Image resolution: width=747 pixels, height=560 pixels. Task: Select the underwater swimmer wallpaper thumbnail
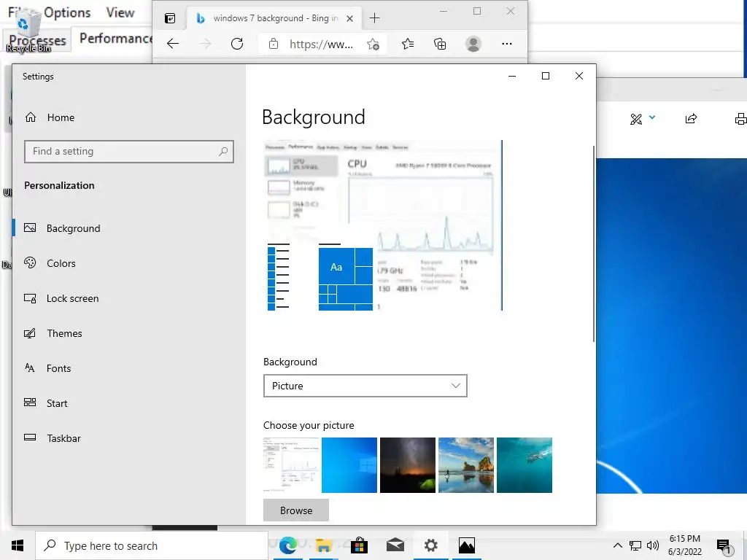point(525,465)
